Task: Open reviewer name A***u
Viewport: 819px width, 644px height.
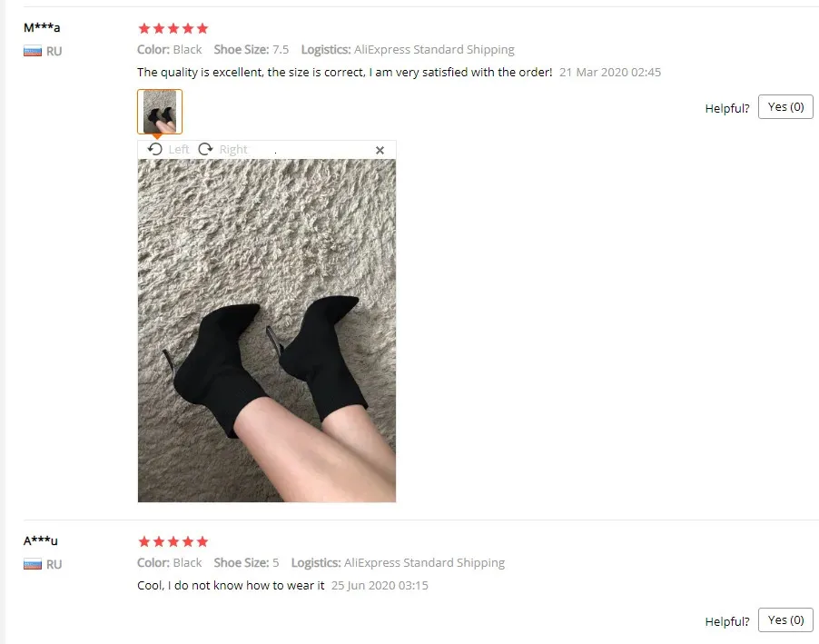Action: [41, 540]
